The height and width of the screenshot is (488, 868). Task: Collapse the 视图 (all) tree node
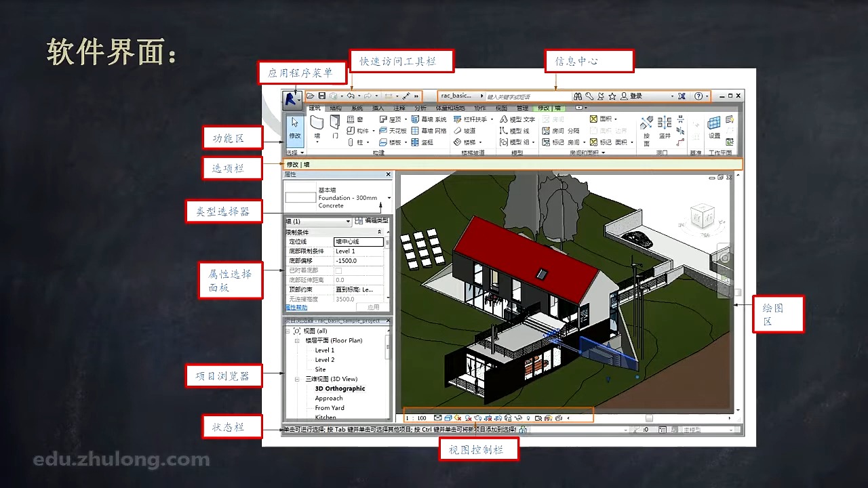[288, 331]
